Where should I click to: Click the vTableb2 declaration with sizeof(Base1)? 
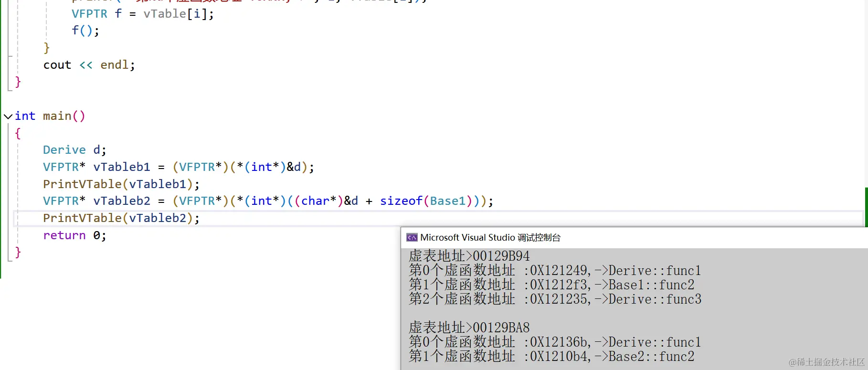[x=268, y=201]
